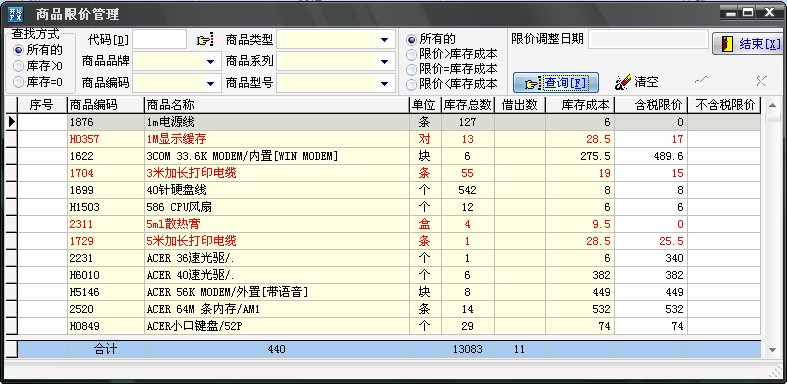
Task: Open the 商品编码 dropdown
Action: pos(210,83)
